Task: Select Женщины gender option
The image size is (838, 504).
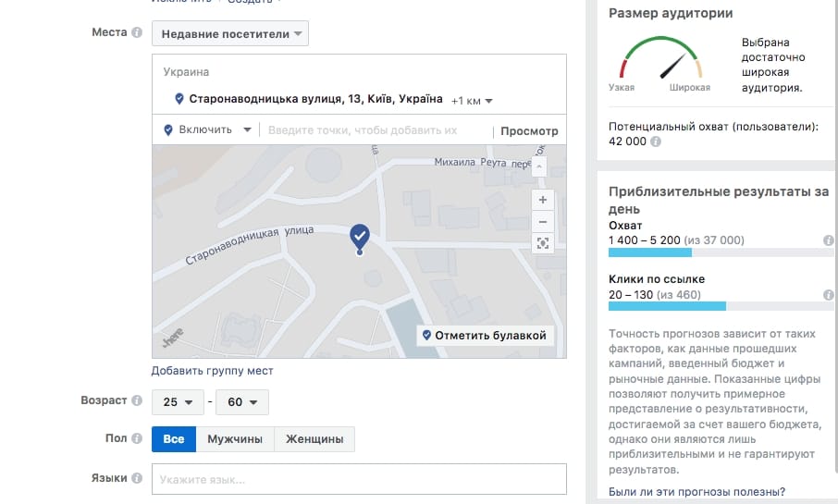Action: 314,439
